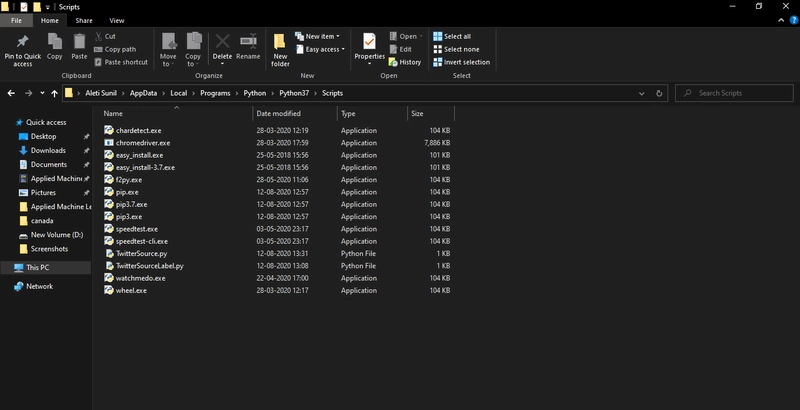Open the File menu tab
This screenshot has width=800, height=410.
(x=17, y=20)
